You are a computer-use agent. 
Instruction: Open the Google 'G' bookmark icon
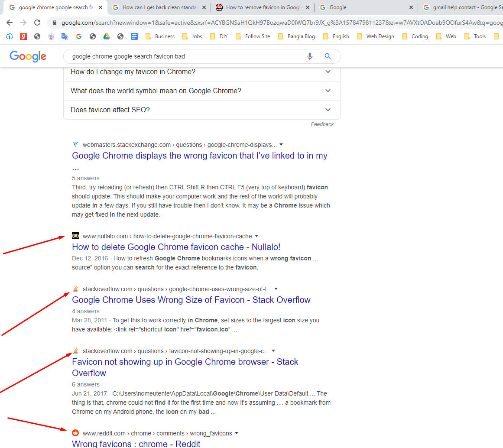[78, 36]
